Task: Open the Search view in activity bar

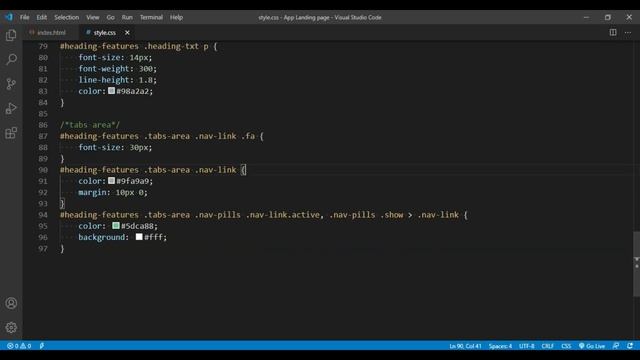Action: 11,60
